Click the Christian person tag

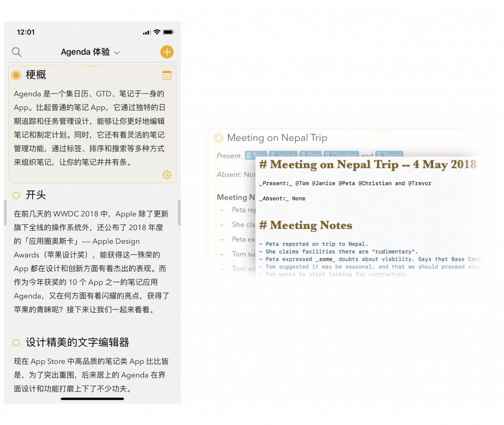click(341, 155)
